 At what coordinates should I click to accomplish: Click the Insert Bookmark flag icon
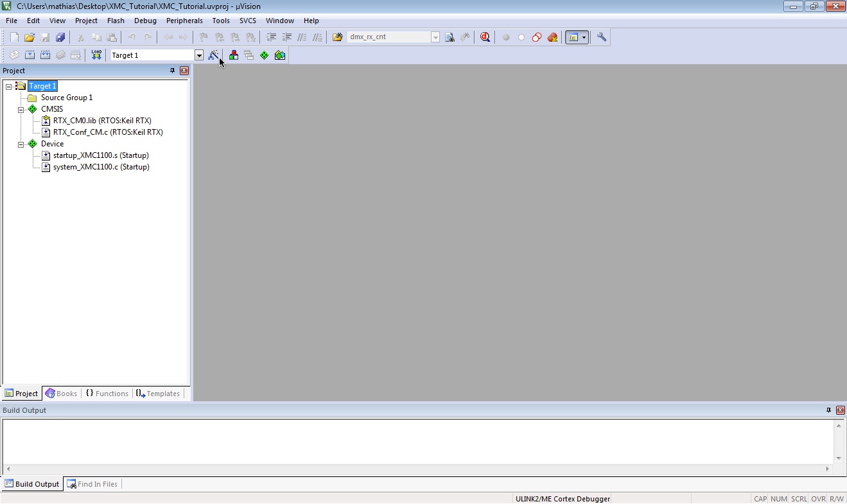tap(204, 37)
